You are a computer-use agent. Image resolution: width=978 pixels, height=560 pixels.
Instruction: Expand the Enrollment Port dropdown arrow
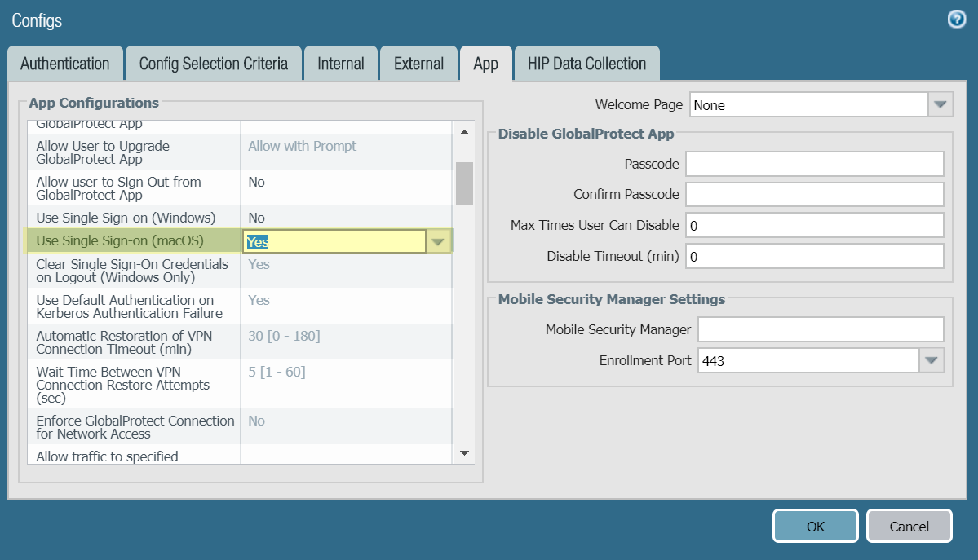932,360
